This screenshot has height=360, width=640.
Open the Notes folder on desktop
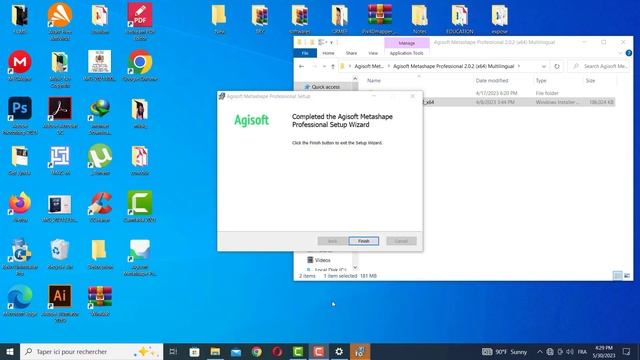click(419, 19)
